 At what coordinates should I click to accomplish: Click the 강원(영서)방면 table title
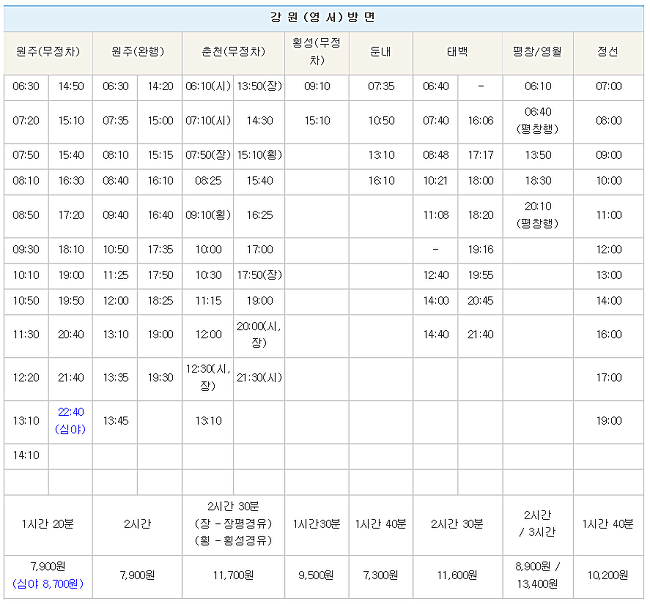(323, 17)
